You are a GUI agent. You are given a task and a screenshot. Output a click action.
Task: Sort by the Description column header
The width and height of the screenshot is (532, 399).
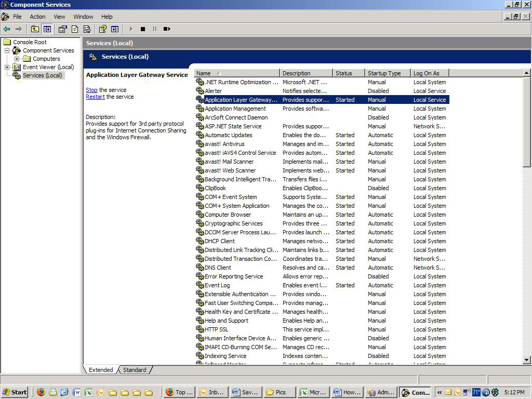coord(306,73)
